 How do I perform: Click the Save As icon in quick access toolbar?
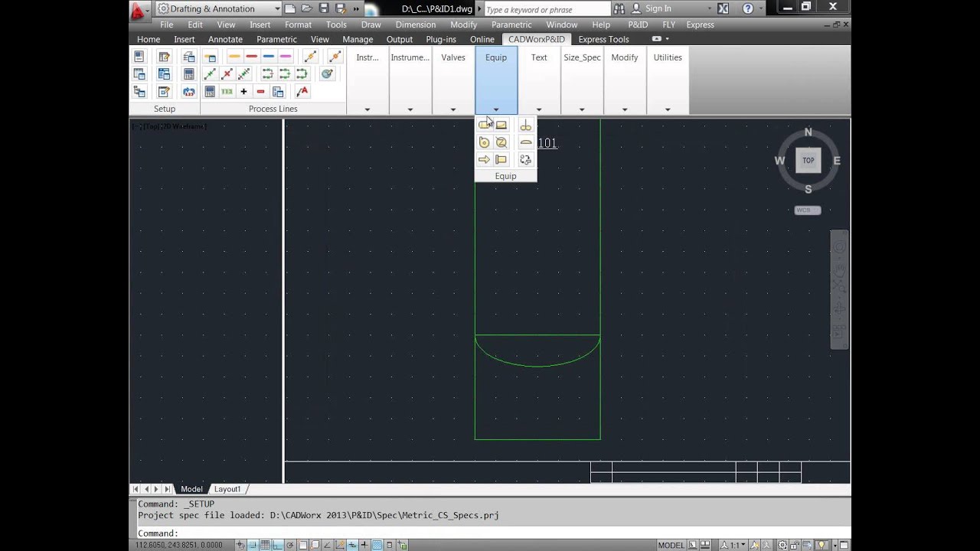coord(341,8)
